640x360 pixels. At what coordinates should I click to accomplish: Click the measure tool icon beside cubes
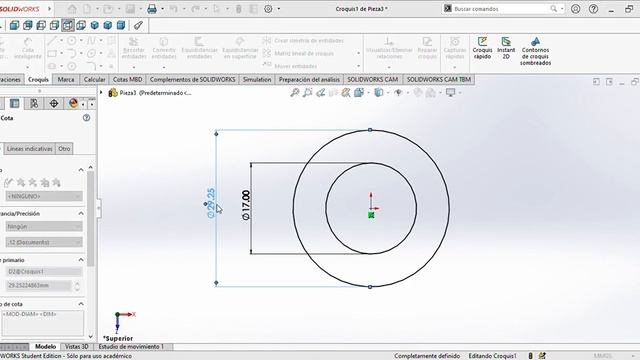pos(138,26)
